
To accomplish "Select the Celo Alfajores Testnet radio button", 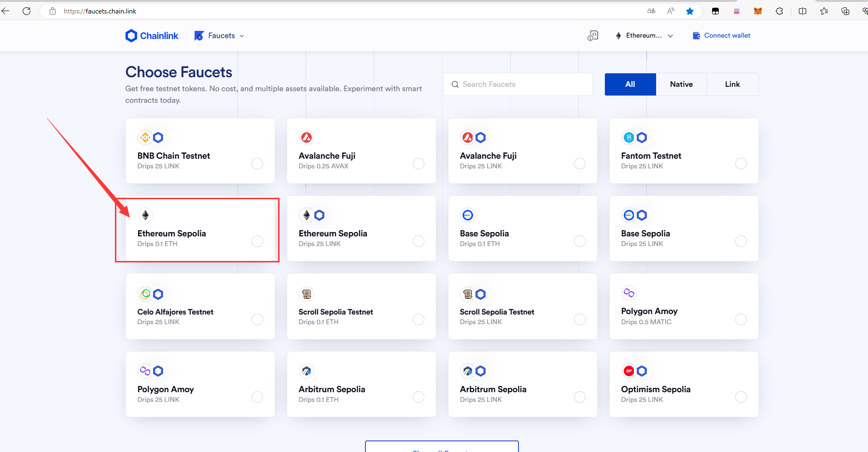I will tap(257, 319).
